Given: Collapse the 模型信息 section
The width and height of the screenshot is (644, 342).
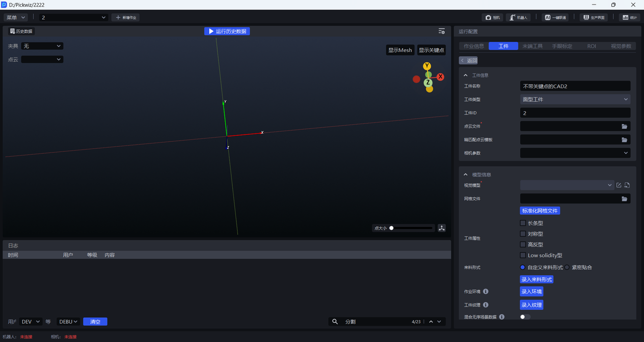Looking at the screenshot, I should (x=465, y=175).
